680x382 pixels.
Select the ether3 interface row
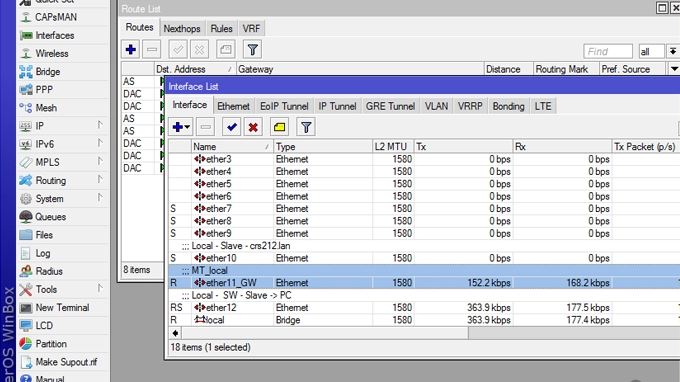[x=424, y=160]
